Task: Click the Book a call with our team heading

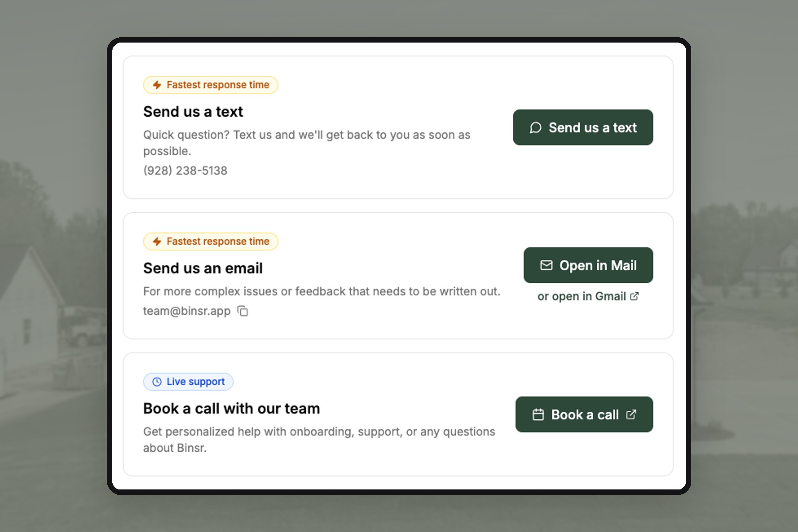Action: (231, 408)
